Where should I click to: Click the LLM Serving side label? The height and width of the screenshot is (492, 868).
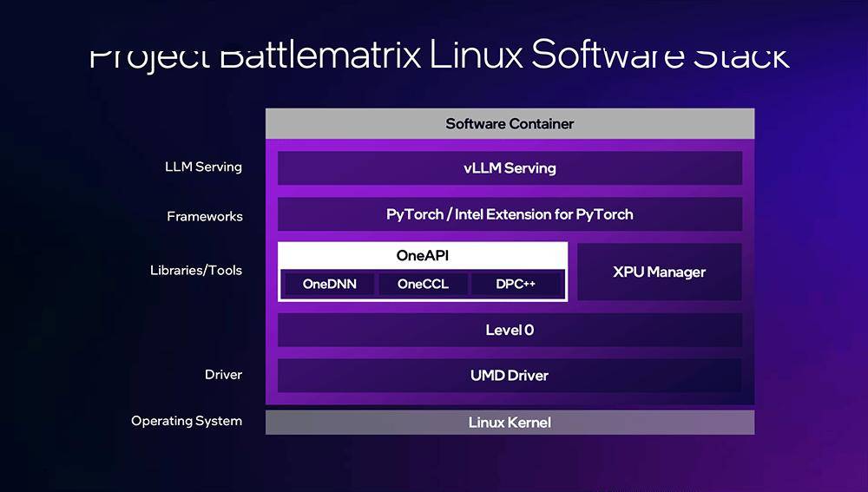[x=204, y=167]
